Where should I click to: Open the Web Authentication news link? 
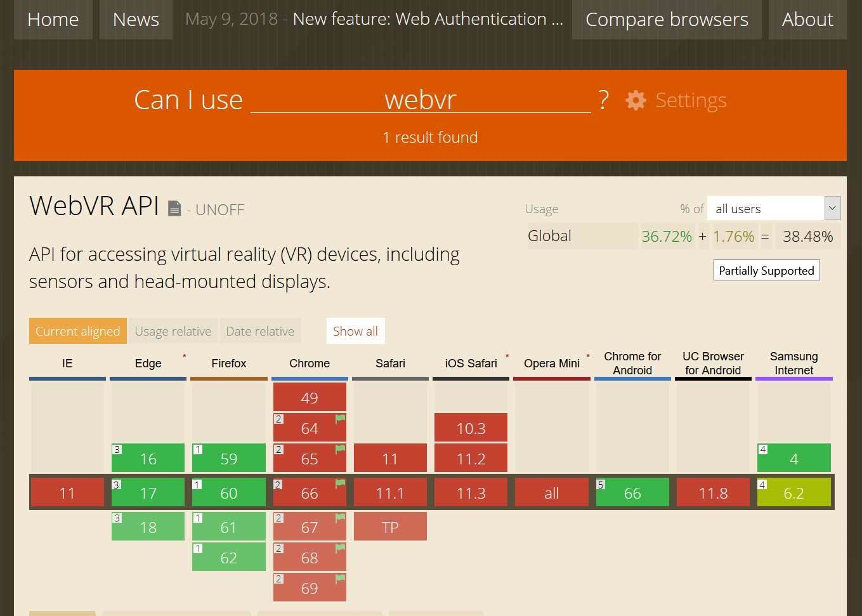click(428, 19)
